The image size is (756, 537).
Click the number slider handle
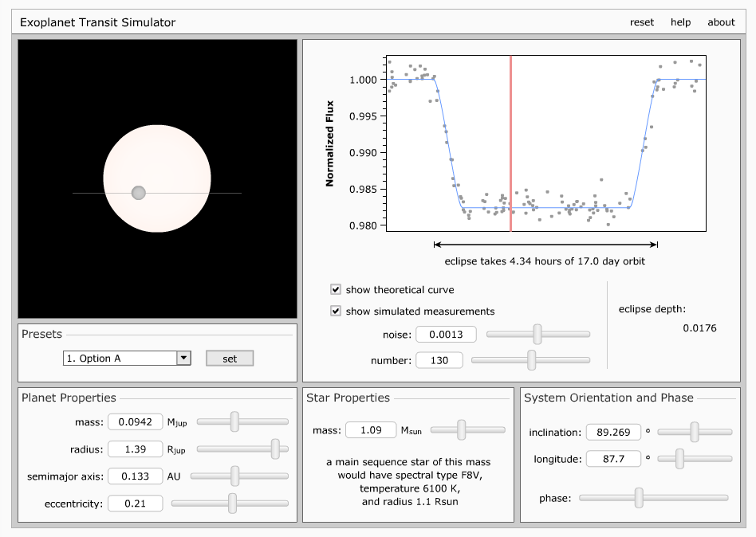pos(531,361)
